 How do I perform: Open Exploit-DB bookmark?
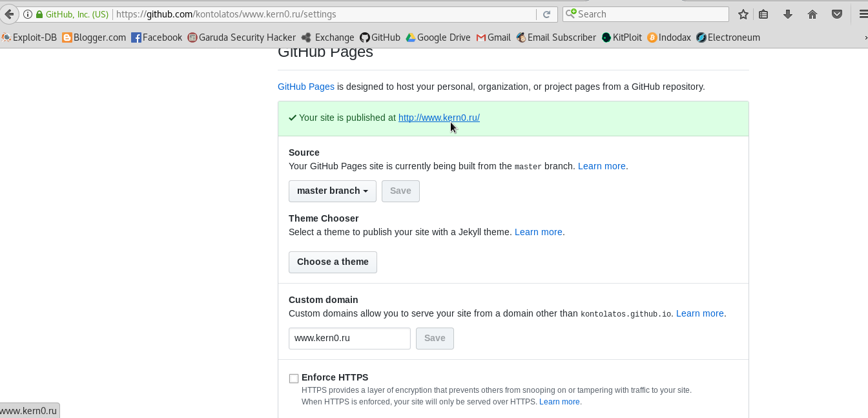click(x=29, y=37)
